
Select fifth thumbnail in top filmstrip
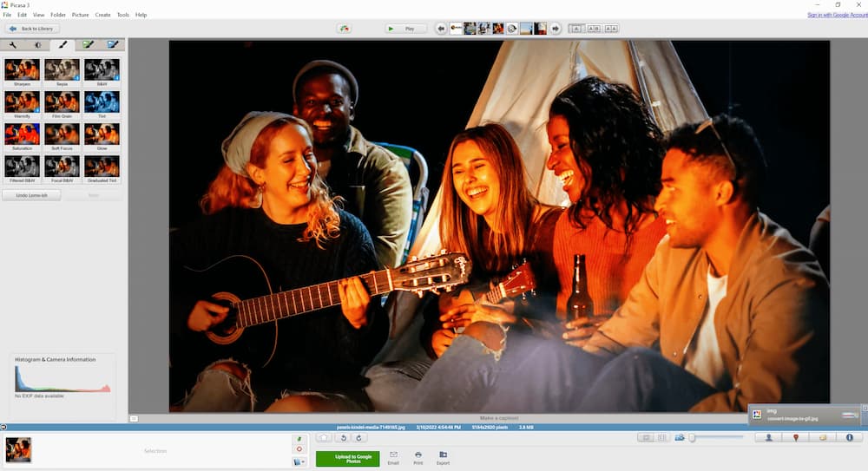512,29
